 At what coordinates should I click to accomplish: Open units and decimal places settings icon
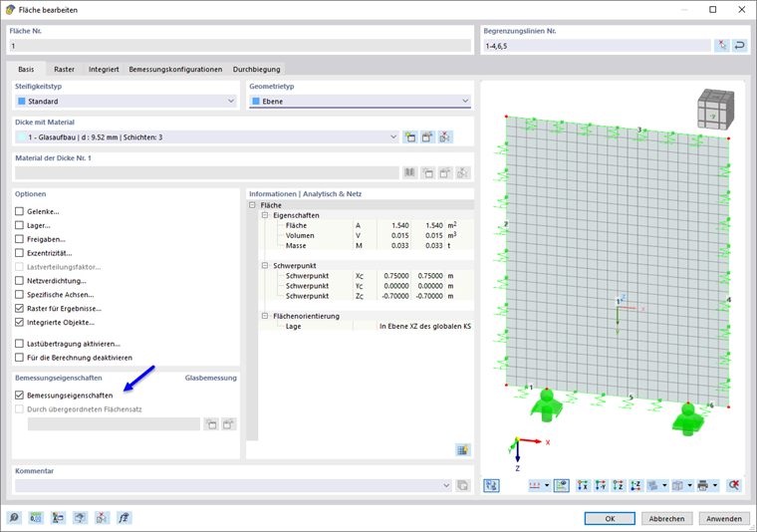(x=36, y=518)
